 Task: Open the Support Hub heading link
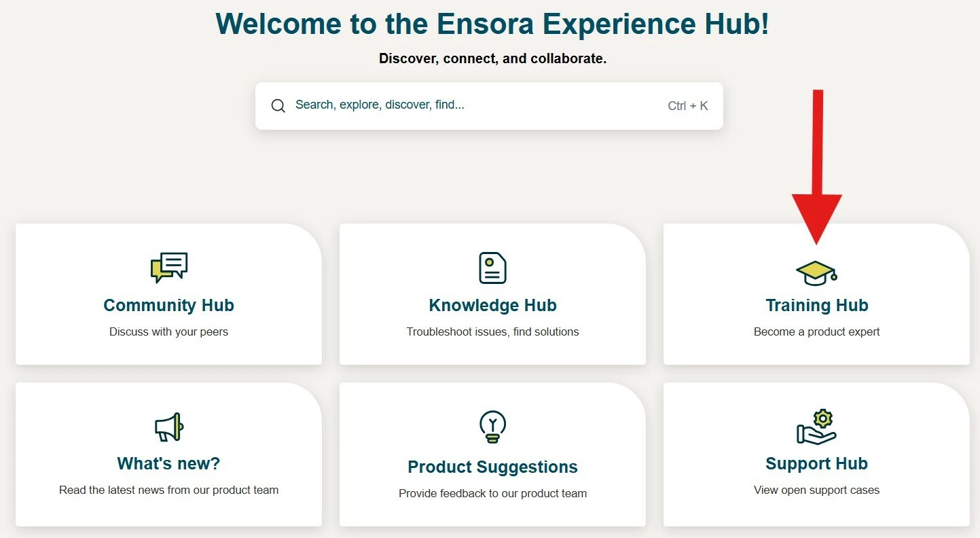click(816, 464)
